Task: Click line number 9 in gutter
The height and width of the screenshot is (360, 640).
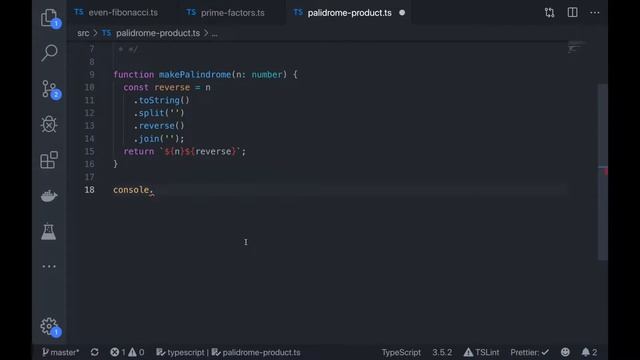Action: (91, 75)
